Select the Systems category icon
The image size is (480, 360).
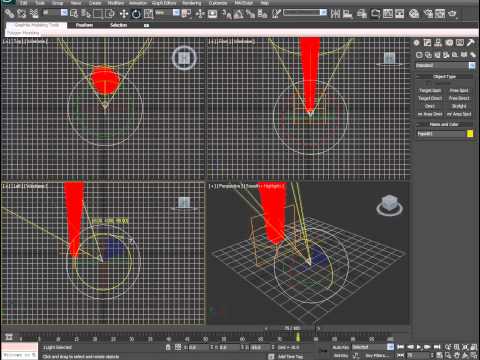pyautogui.click(x=473, y=55)
